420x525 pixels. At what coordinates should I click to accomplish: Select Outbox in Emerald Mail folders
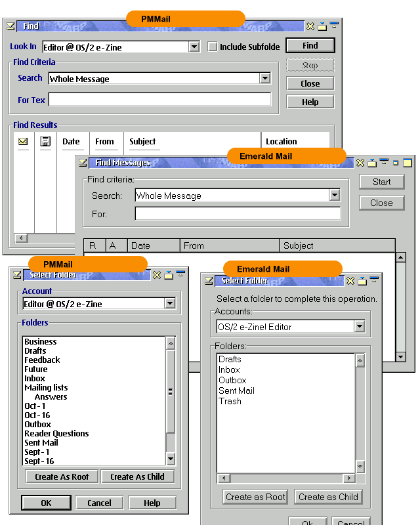[x=232, y=380]
